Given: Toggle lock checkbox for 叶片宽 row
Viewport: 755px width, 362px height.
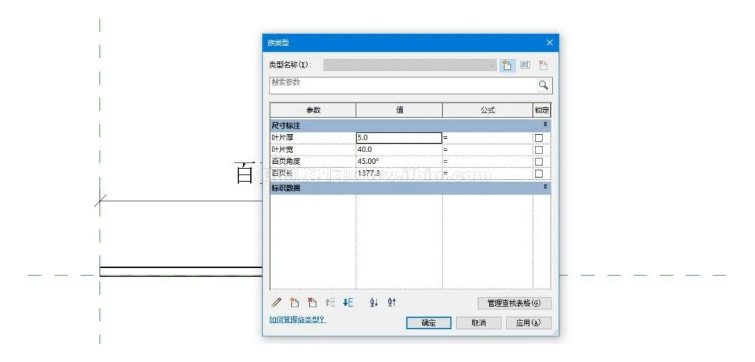Looking at the screenshot, I should pyautogui.click(x=539, y=150).
